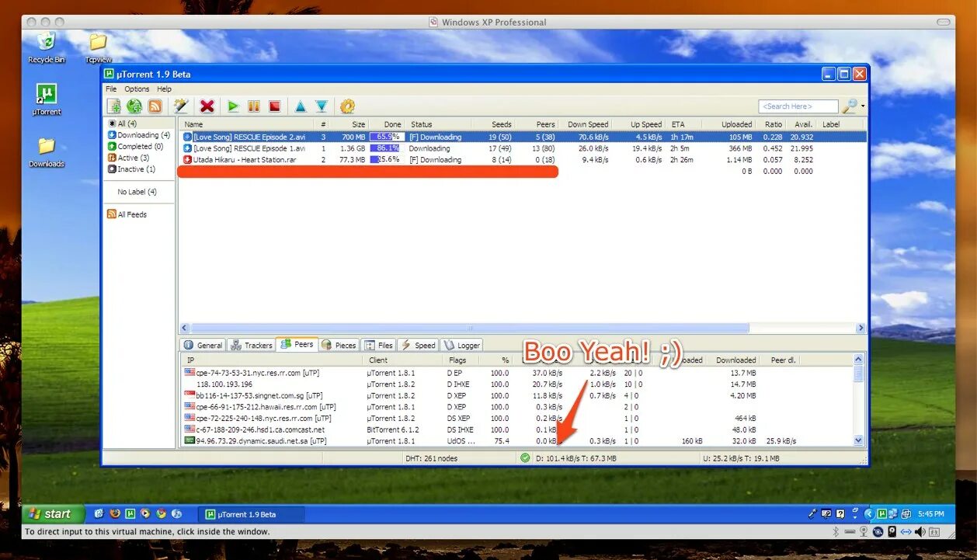Screen dimensions: 977x560
Task: Select the Downloading (4) category
Action: (x=138, y=135)
